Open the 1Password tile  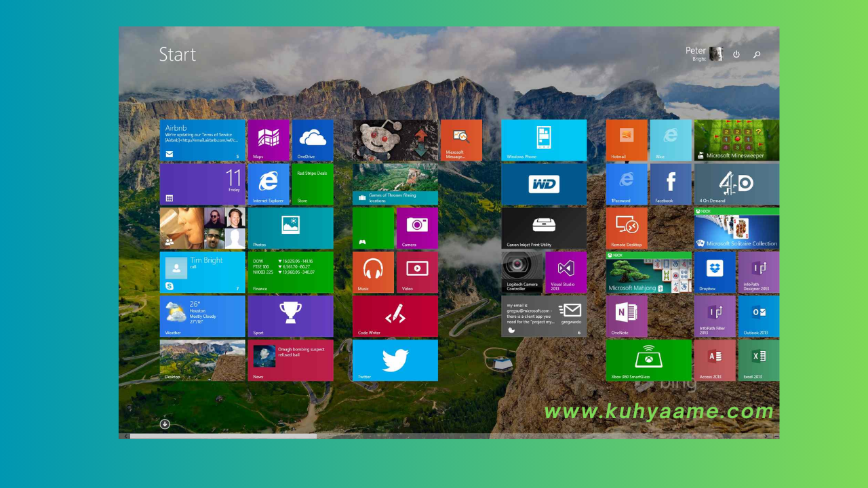point(627,184)
